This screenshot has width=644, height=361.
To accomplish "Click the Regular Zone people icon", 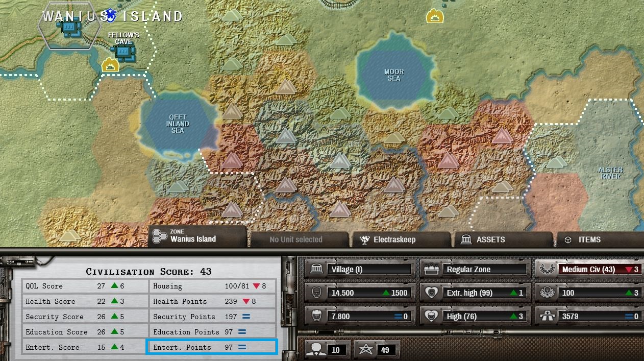I will (432, 269).
